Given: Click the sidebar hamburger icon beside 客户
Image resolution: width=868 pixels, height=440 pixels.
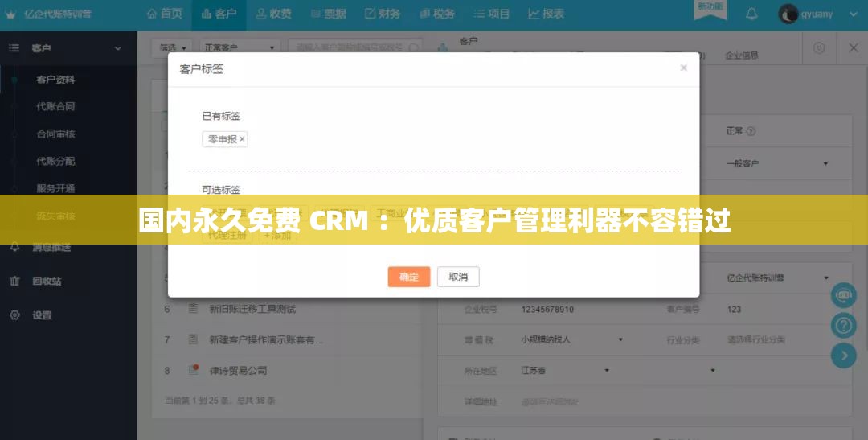Looking at the screenshot, I should pyautogui.click(x=14, y=48).
